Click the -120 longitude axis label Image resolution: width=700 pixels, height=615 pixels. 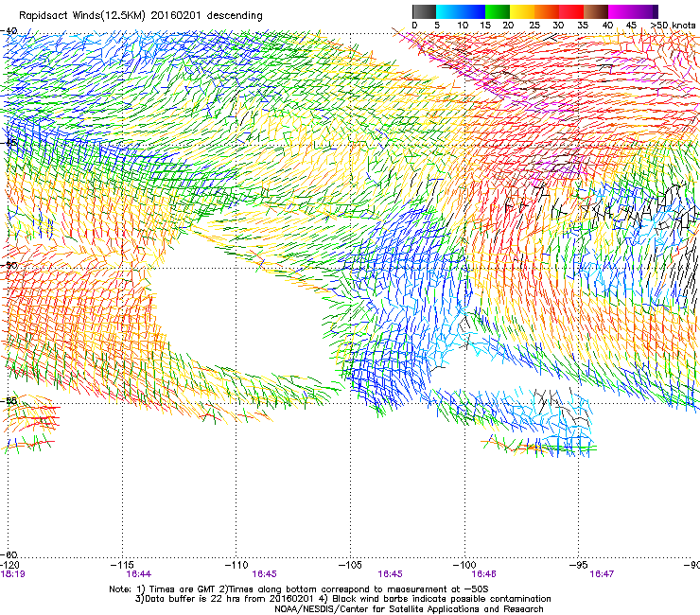tap(9, 565)
